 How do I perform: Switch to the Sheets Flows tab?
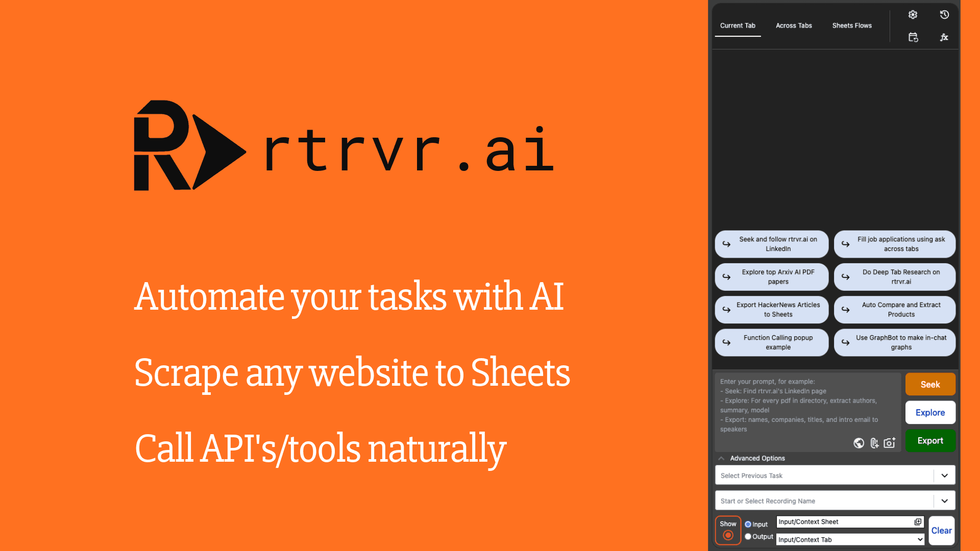[x=851, y=25]
